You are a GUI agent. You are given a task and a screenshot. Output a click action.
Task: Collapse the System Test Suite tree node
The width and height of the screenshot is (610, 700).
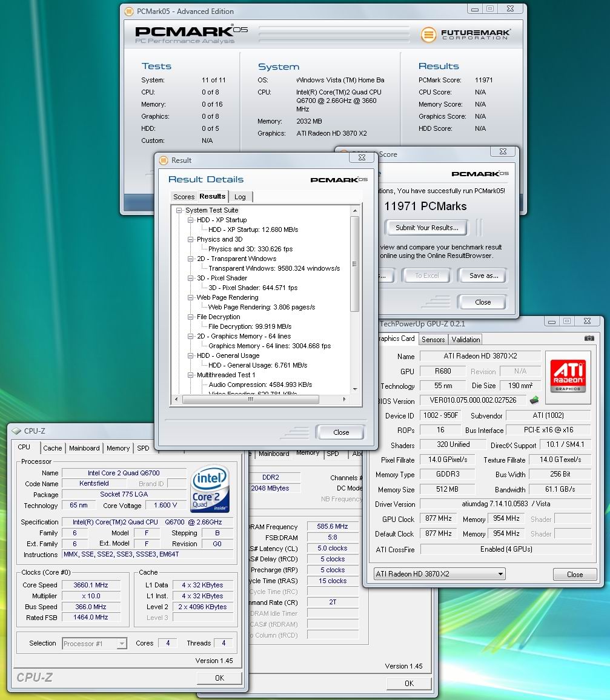click(x=179, y=210)
